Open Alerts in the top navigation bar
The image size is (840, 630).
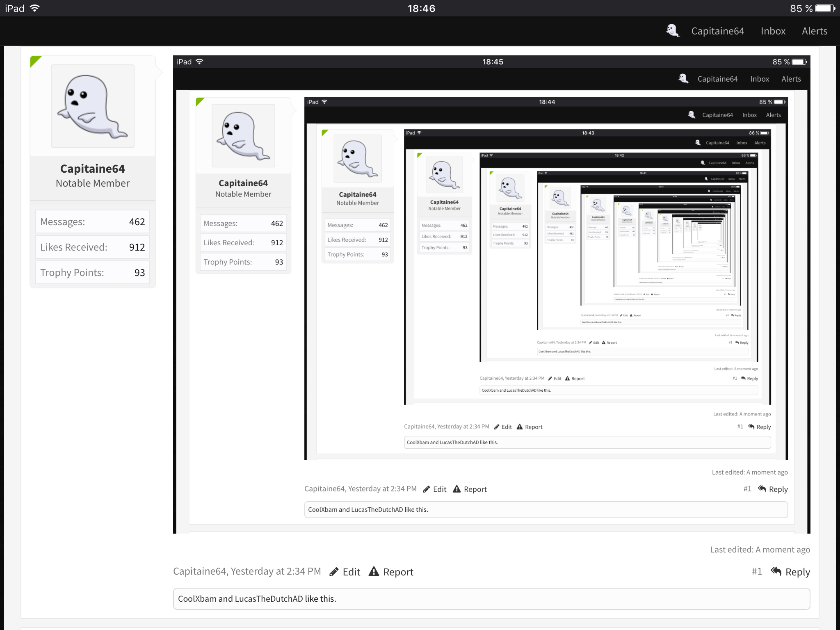[815, 31]
